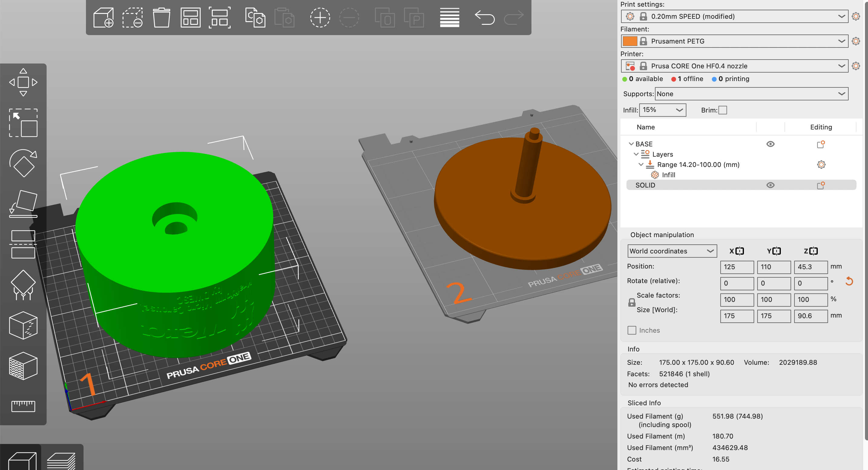The width and height of the screenshot is (868, 470).
Task: Select the Cut tool
Action: pyautogui.click(x=23, y=244)
